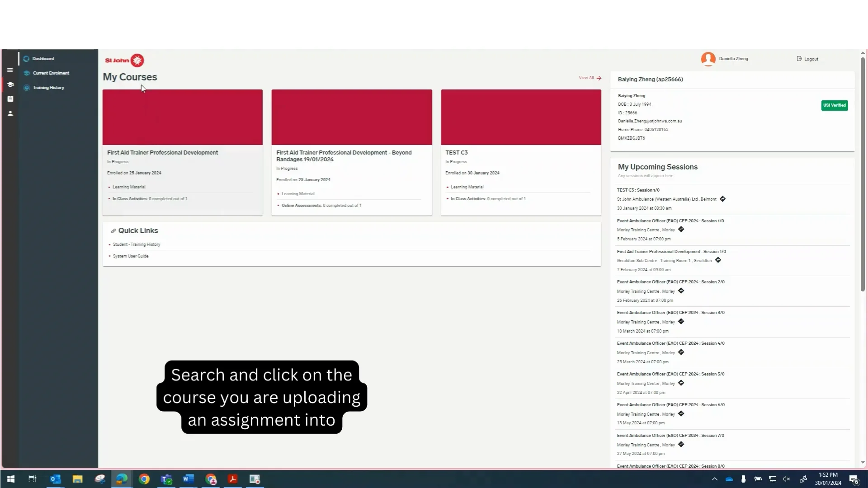Expand hidden icons in the system tray
The width and height of the screenshot is (868, 488).
point(714,479)
